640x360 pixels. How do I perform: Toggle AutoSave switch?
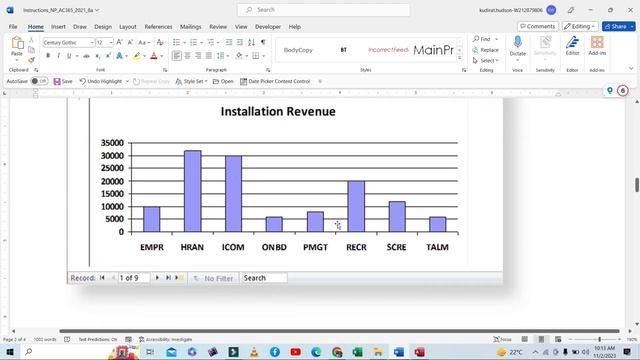pos(39,81)
